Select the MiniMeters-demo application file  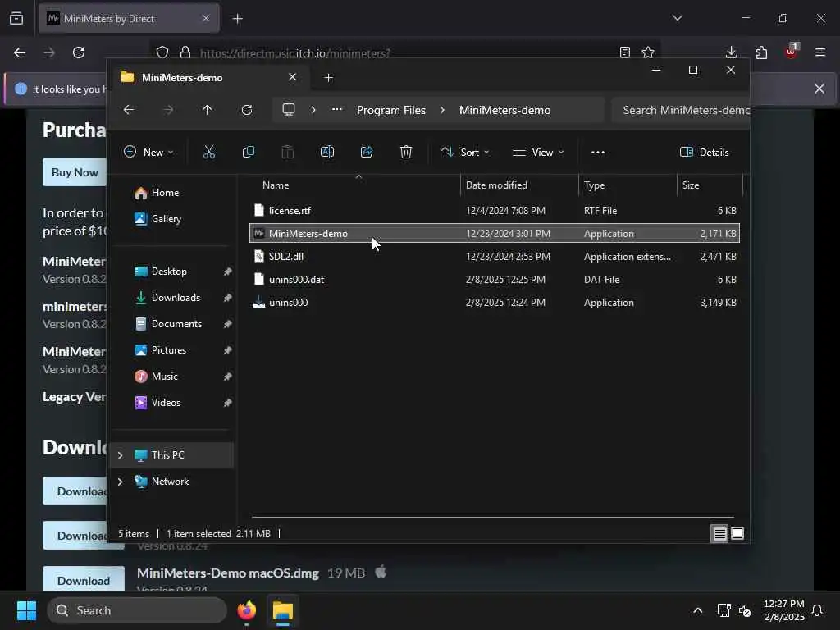[x=495, y=234]
